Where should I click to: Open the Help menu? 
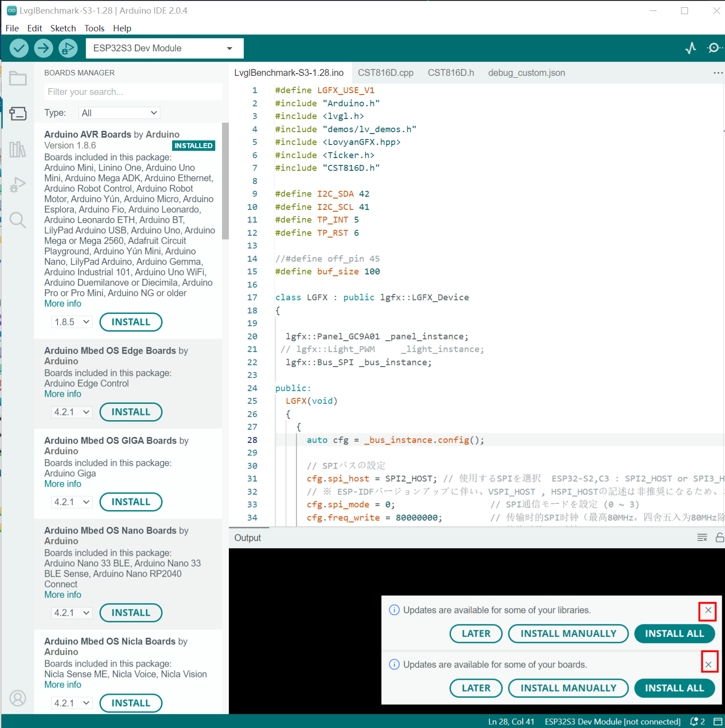point(122,28)
